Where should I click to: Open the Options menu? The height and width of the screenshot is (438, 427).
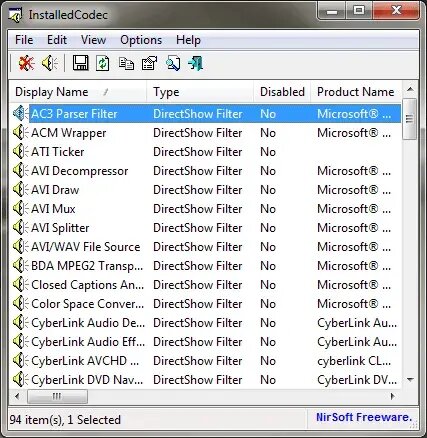(141, 40)
